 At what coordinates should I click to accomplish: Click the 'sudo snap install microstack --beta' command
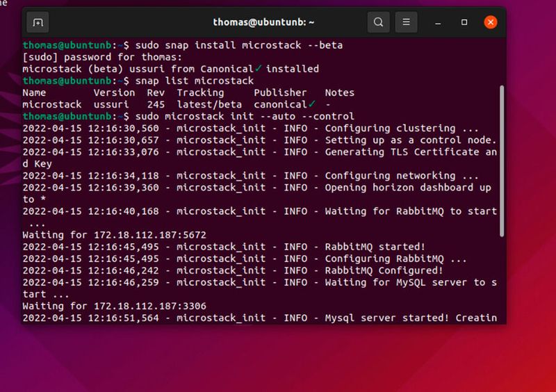pyautogui.click(x=239, y=45)
